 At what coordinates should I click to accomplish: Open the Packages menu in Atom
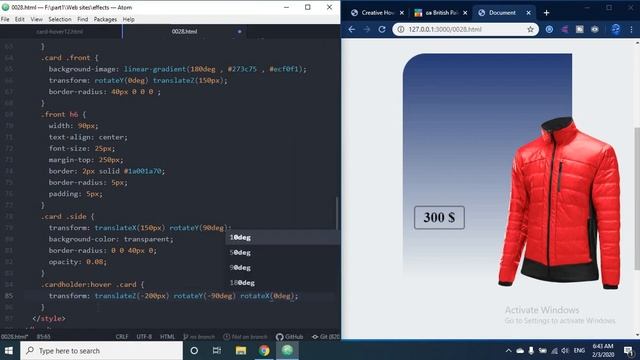105,19
